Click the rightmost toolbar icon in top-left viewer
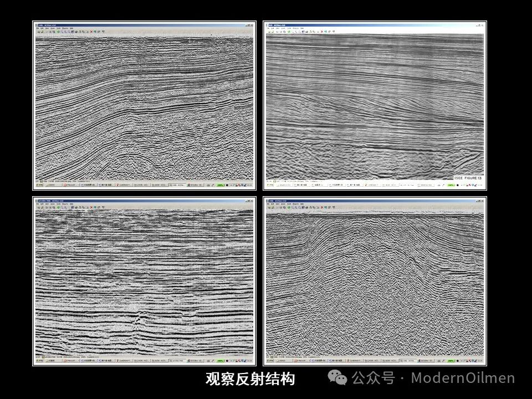The height and width of the screenshot is (399, 532). (103, 32)
